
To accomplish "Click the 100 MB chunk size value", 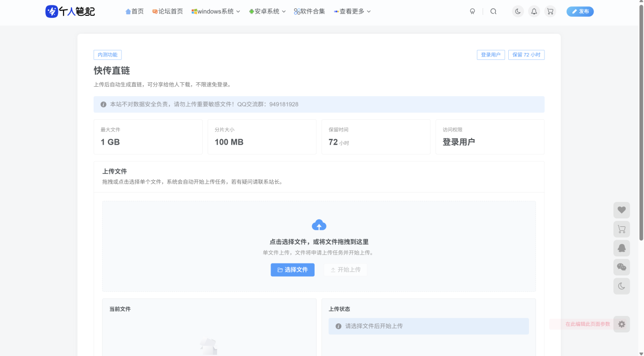I will 229,142.
